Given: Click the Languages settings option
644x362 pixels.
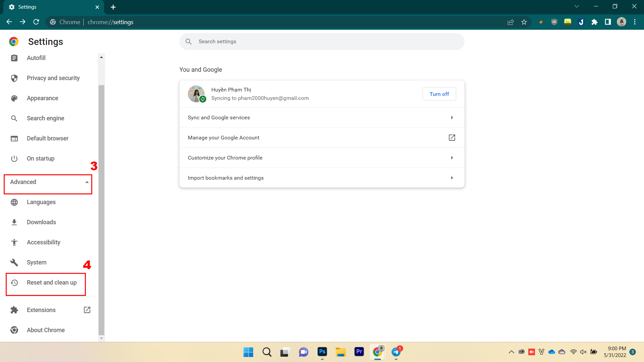Looking at the screenshot, I should pyautogui.click(x=41, y=202).
